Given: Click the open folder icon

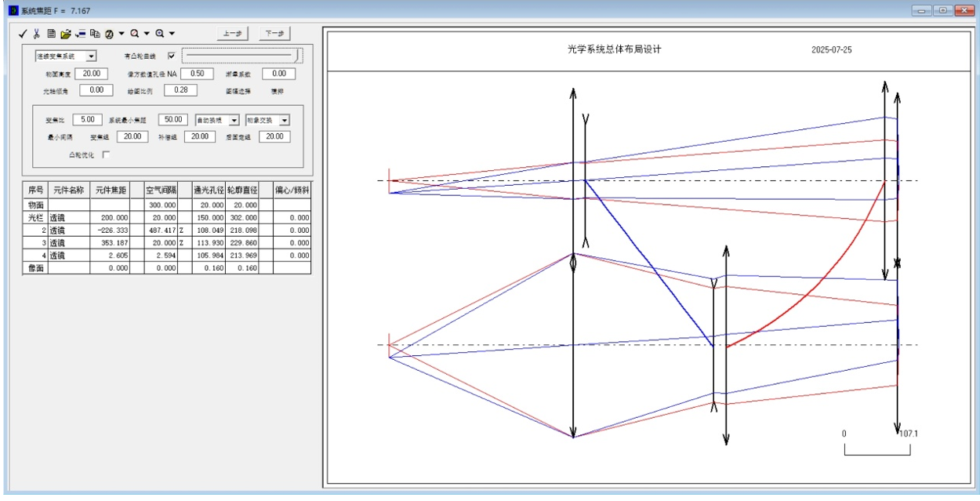Looking at the screenshot, I should [x=66, y=34].
